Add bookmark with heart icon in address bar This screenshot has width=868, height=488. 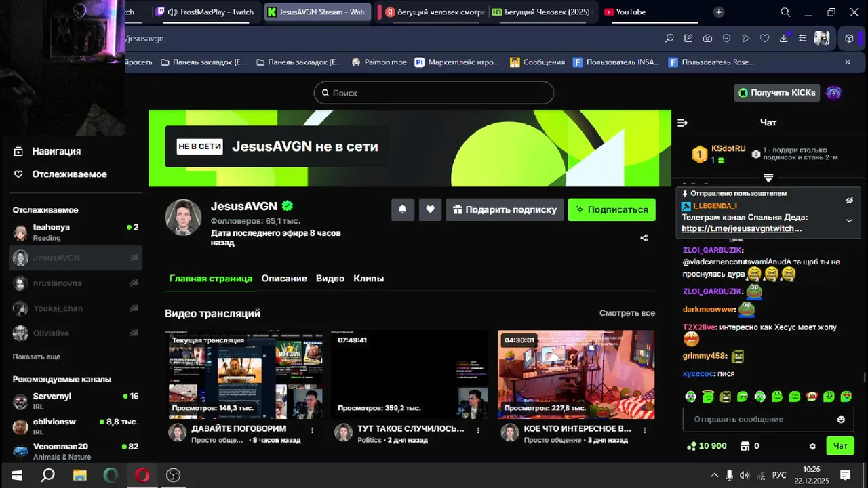click(x=764, y=39)
